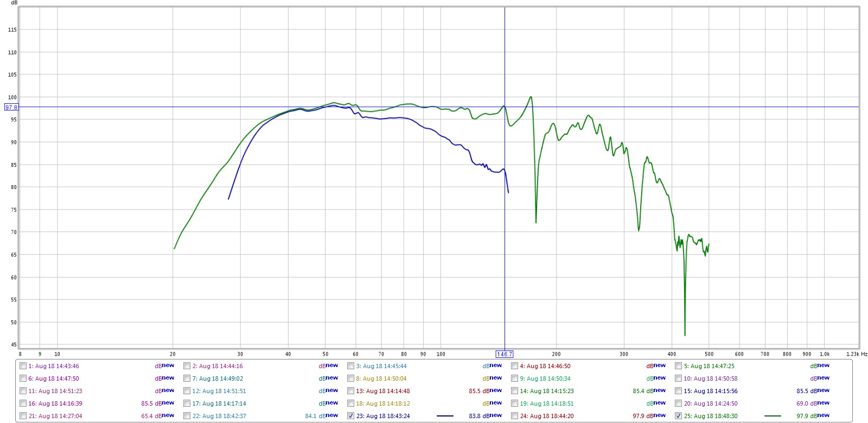Uncheck trace 25: Aug 18 18:48:30 checkbox

(x=678, y=415)
